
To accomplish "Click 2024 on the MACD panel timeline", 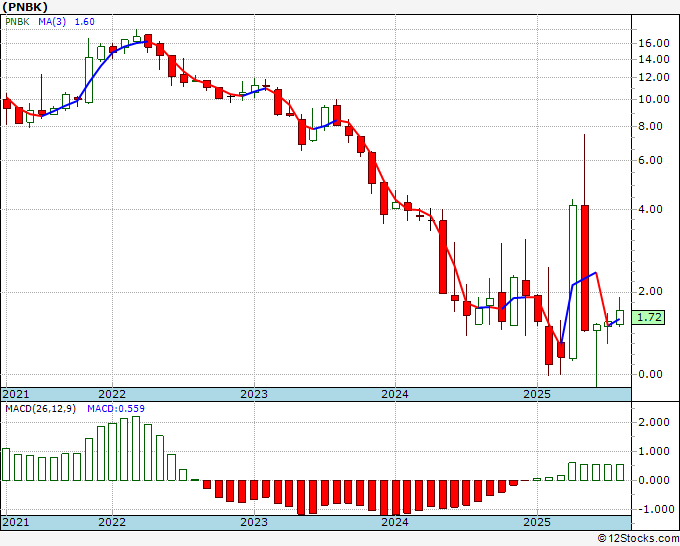I will [x=395, y=522].
